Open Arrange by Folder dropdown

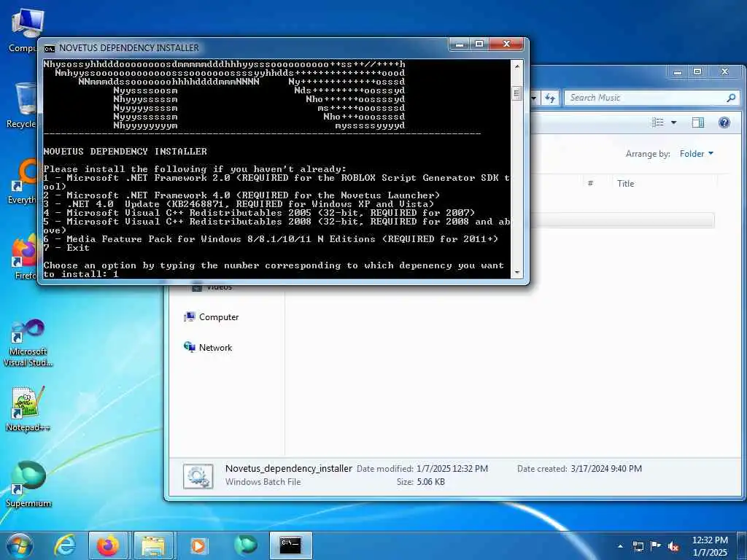pyautogui.click(x=697, y=153)
